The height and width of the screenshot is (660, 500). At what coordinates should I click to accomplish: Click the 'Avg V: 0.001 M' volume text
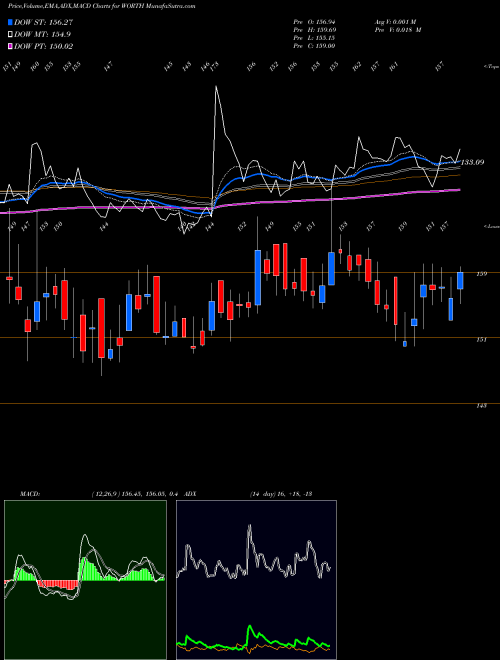coord(395,22)
